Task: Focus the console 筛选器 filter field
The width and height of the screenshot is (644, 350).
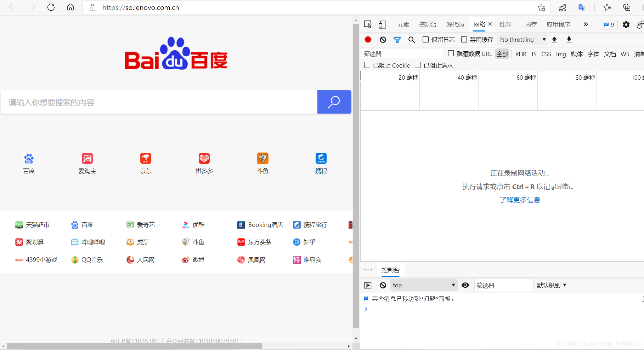Action: tap(503, 285)
